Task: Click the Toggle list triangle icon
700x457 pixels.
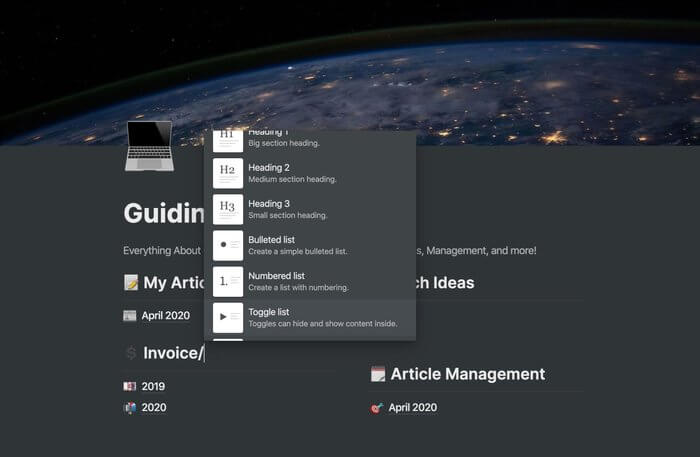Action: [x=228, y=317]
